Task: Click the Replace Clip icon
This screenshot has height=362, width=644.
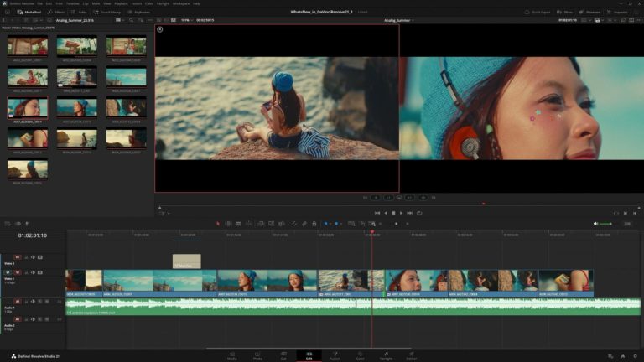Action: tap(281, 224)
